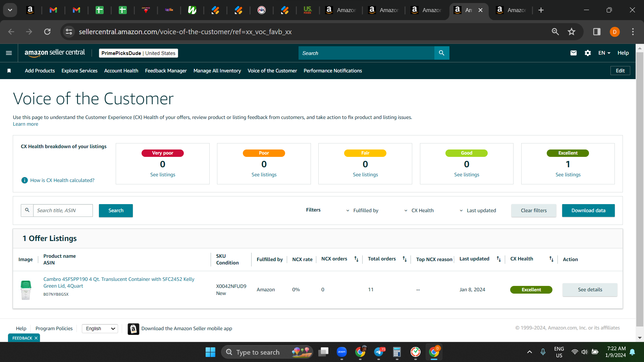
Task: View site information icon in address bar
Action: [x=69, y=32]
